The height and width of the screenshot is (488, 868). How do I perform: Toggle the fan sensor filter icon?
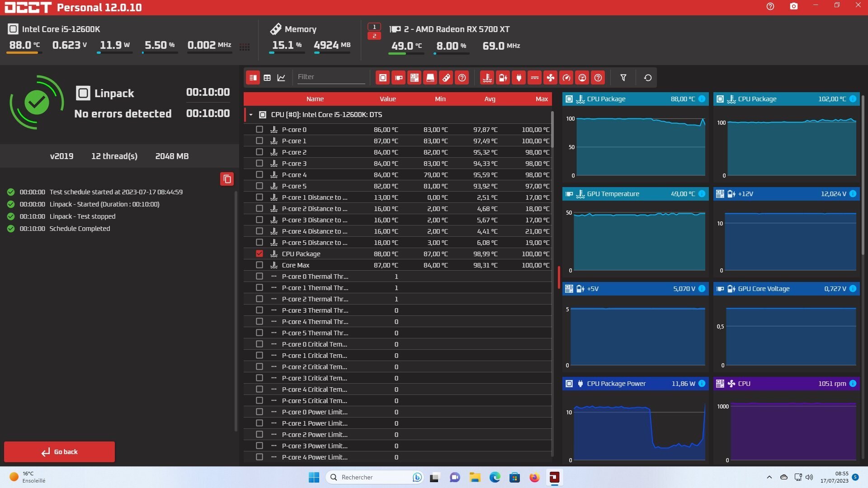[x=550, y=78]
